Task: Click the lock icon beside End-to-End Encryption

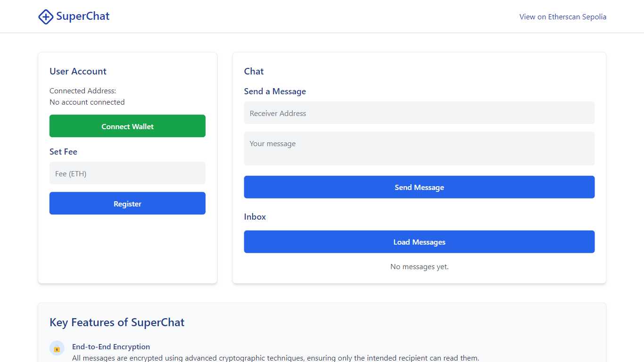Action: click(57, 349)
